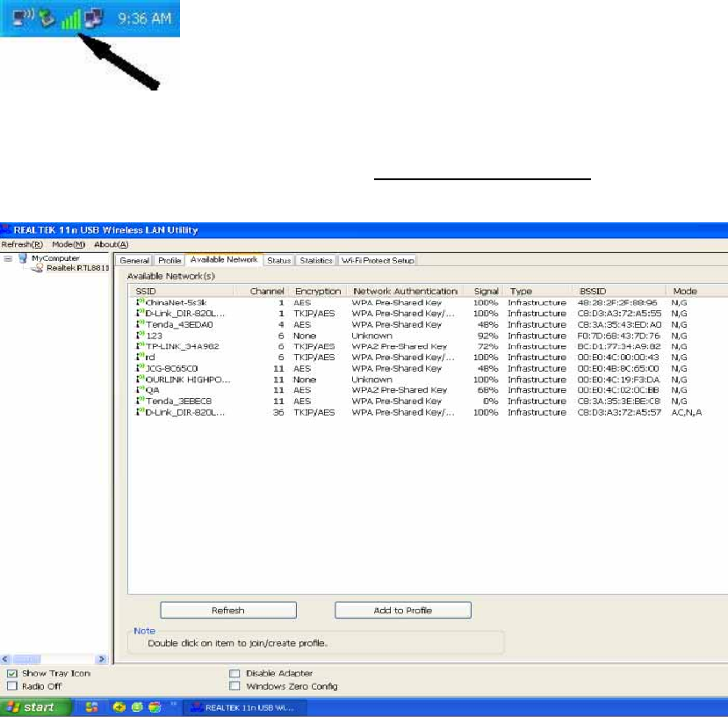Image resolution: width=728 pixels, height=717 pixels.
Task: Select the rd network entry
Action: point(418,358)
